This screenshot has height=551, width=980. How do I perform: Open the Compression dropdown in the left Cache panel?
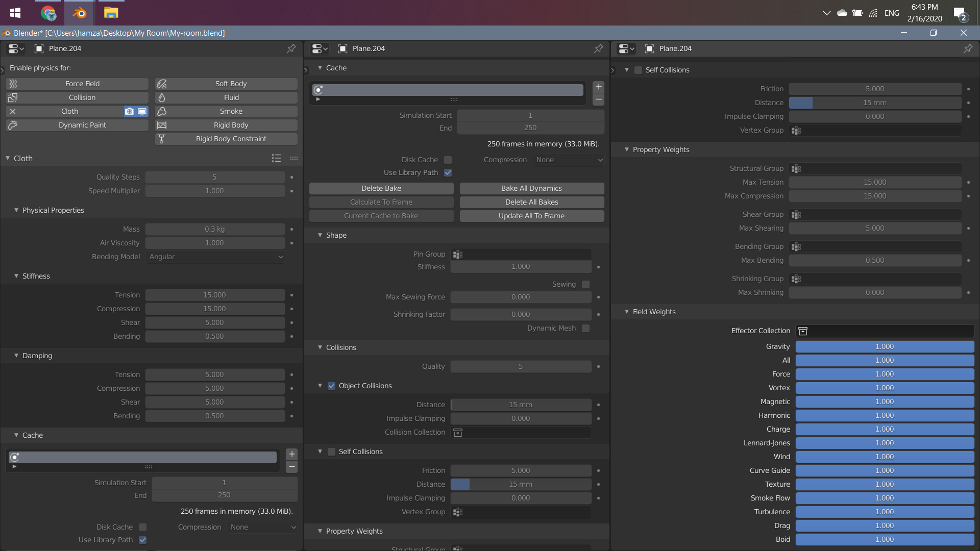261,527
